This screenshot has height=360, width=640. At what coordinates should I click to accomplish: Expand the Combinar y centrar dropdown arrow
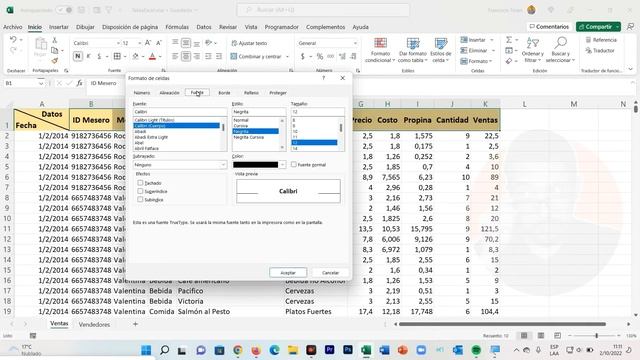click(x=287, y=57)
